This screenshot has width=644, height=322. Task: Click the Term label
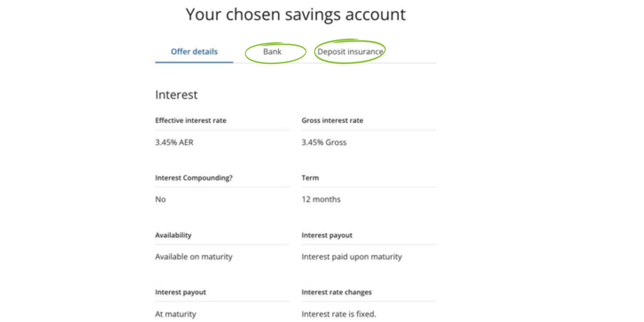[x=310, y=178]
